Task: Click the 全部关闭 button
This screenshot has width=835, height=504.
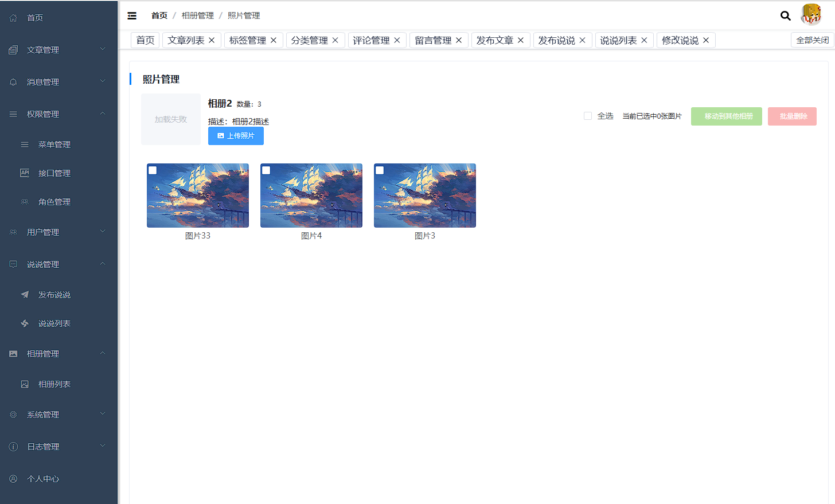Action: [812, 40]
